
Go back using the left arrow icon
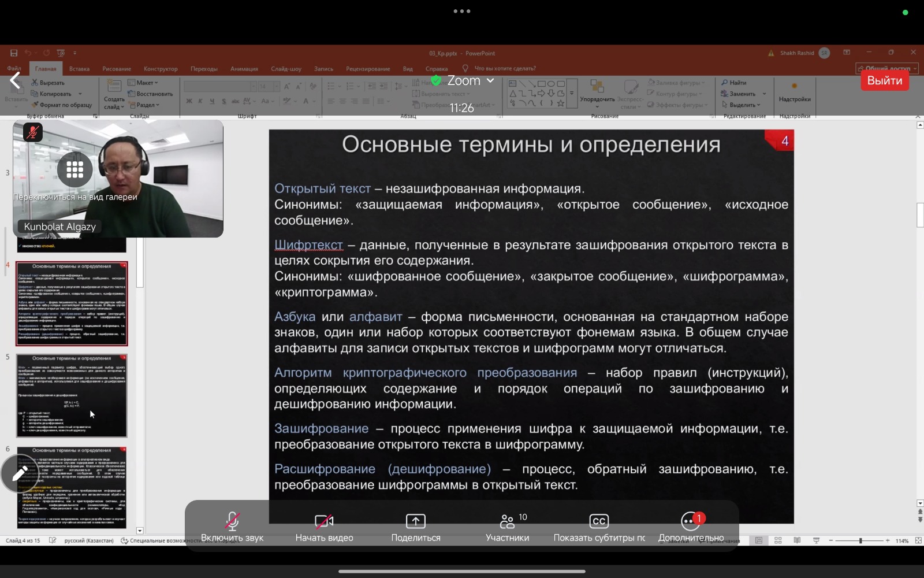pos(16,81)
